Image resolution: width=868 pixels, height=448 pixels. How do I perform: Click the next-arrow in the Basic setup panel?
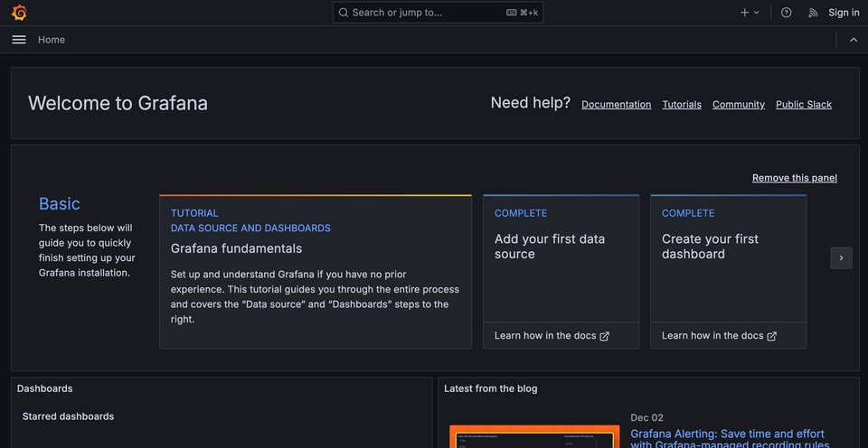tap(842, 257)
